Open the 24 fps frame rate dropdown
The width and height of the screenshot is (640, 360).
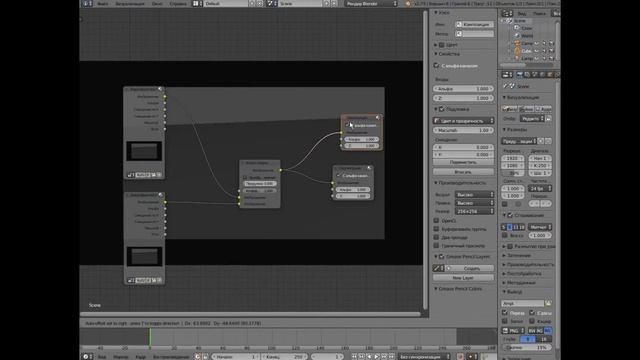click(x=540, y=188)
